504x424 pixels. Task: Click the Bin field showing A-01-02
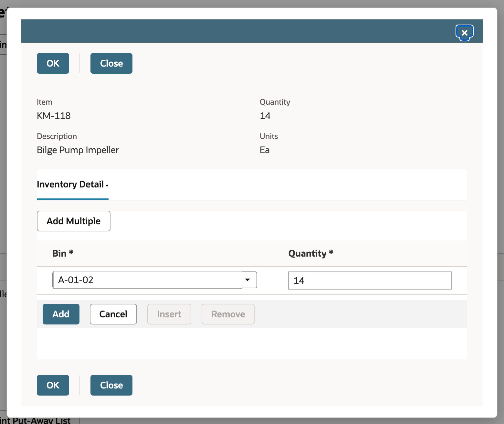coord(147,280)
